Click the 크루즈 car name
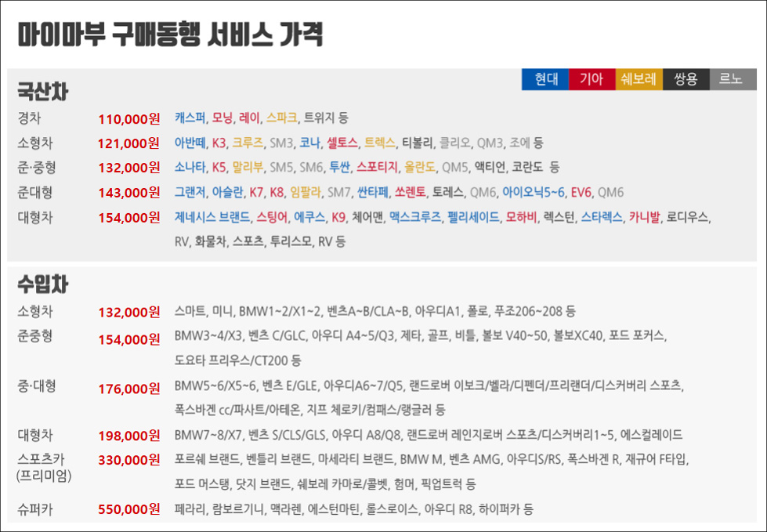Viewport: 767px width, 532px height. pos(248,143)
